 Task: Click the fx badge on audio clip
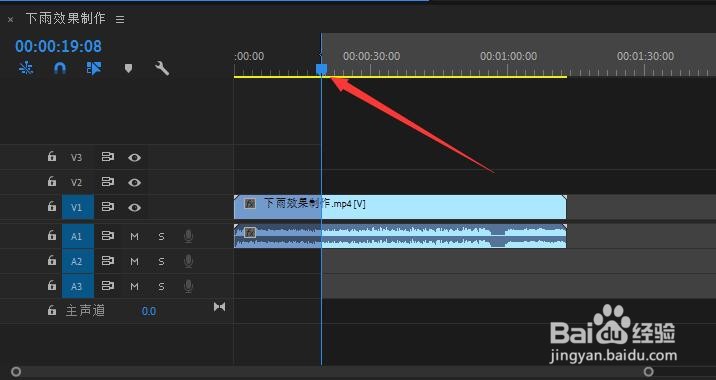tap(250, 232)
